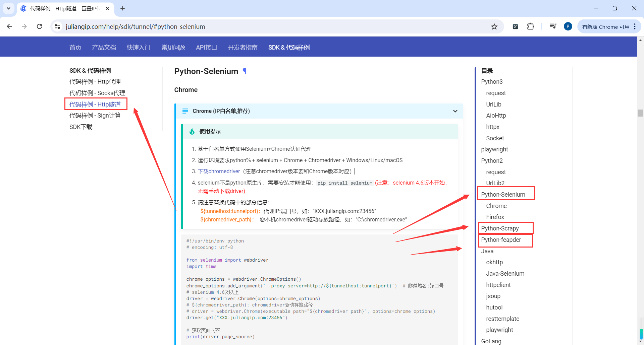Click the list icon in Chrome (IP白名单,推荐) header

[185, 111]
